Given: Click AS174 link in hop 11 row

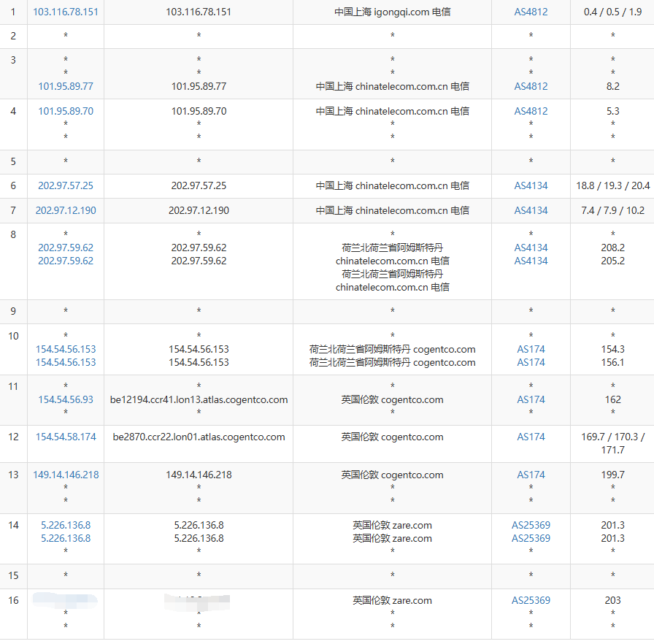Looking at the screenshot, I should 531,399.
